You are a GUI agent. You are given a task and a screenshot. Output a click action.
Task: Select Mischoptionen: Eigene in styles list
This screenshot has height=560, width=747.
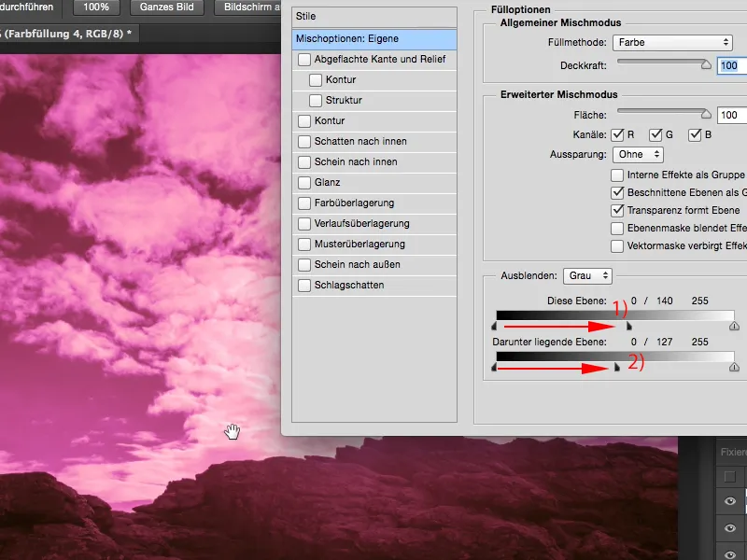click(374, 38)
